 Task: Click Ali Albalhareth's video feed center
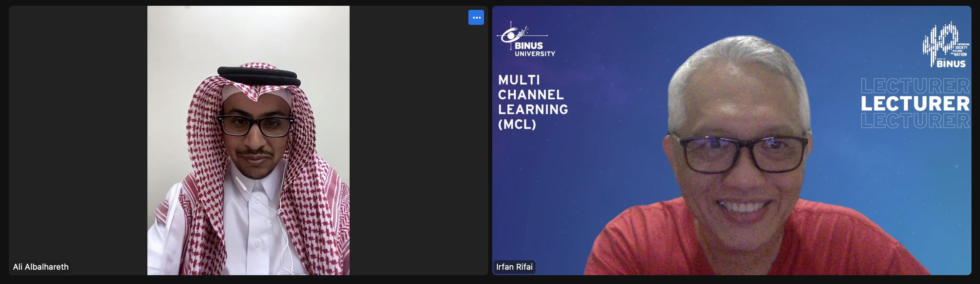click(x=248, y=140)
